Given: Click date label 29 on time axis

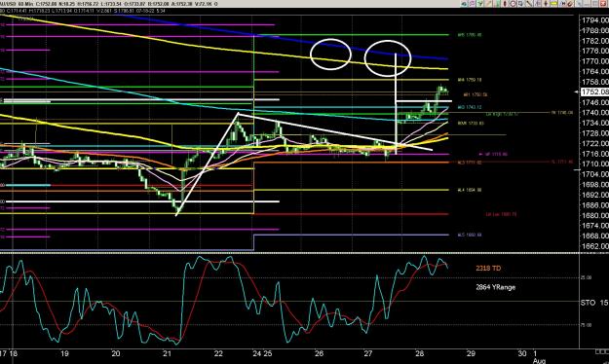Looking at the screenshot, I should tap(471, 353).
